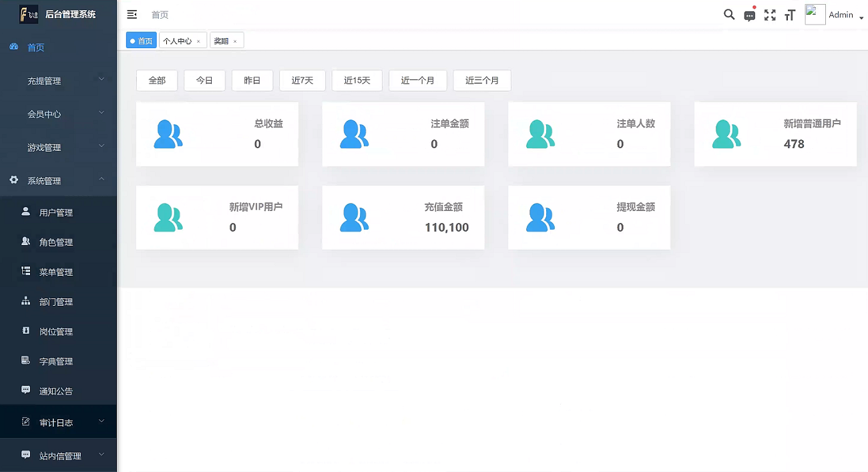Switch to the 首页 tab
The height and width of the screenshot is (472, 868).
pyautogui.click(x=142, y=41)
